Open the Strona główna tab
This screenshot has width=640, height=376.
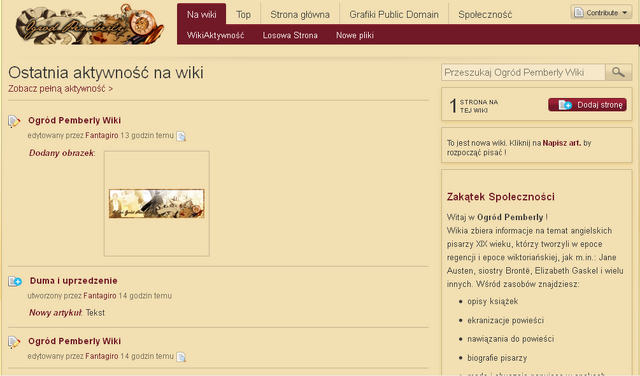pyautogui.click(x=300, y=15)
